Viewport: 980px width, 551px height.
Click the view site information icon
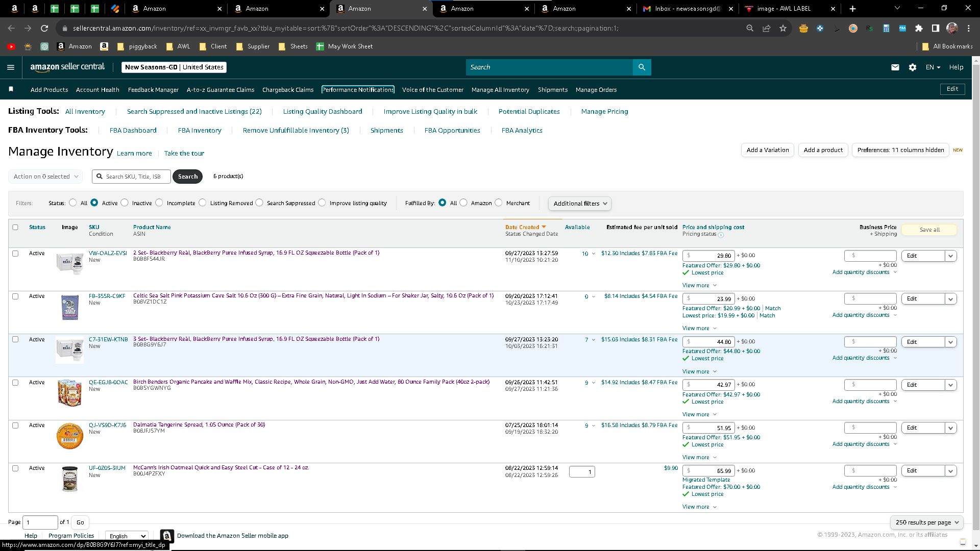(x=64, y=29)
